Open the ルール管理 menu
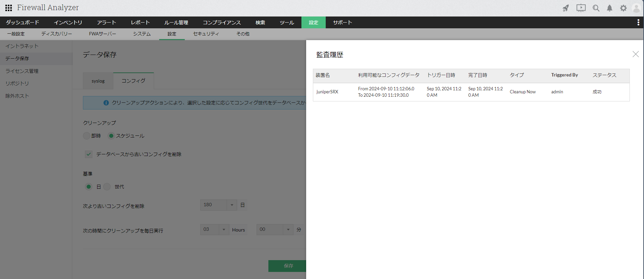The image size is (644, 279). pos(176,23)
